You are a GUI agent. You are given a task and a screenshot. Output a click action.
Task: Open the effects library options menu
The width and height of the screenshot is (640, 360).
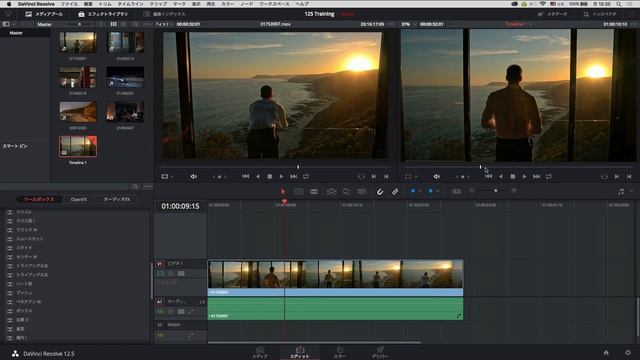(148, 187)
